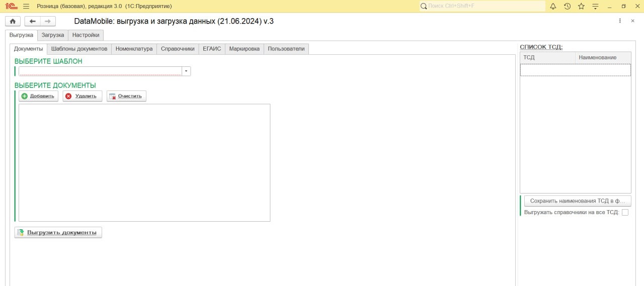Click the Удалить button
The image size is (644, 286).
pos(83,96)
